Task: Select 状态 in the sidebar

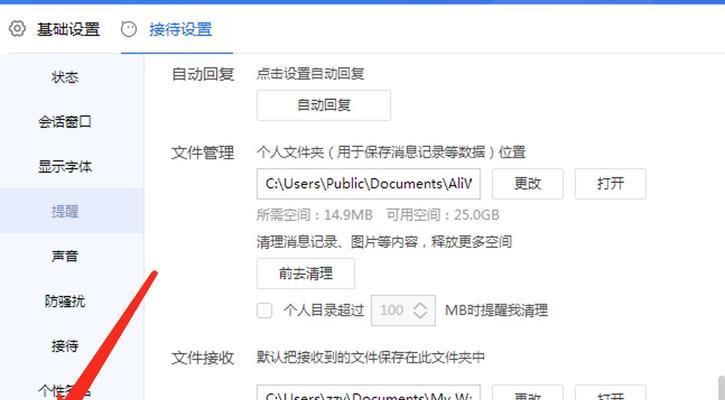Action: pos(65,77)
